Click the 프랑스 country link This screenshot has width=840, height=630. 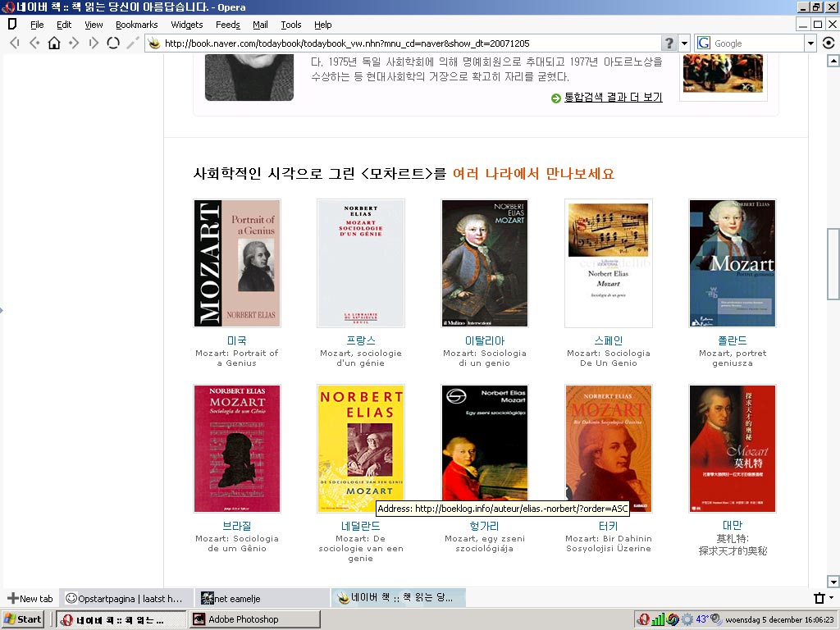361,340
